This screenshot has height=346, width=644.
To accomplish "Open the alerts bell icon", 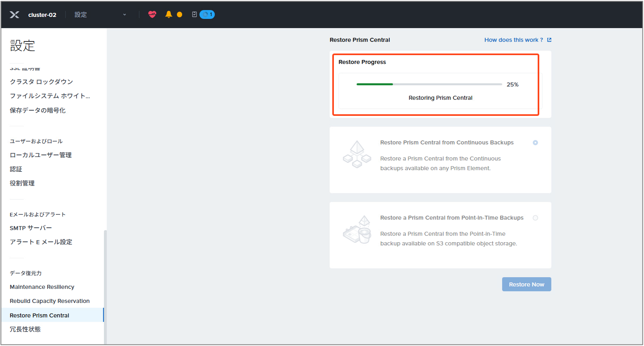I will tap(169, 14).
